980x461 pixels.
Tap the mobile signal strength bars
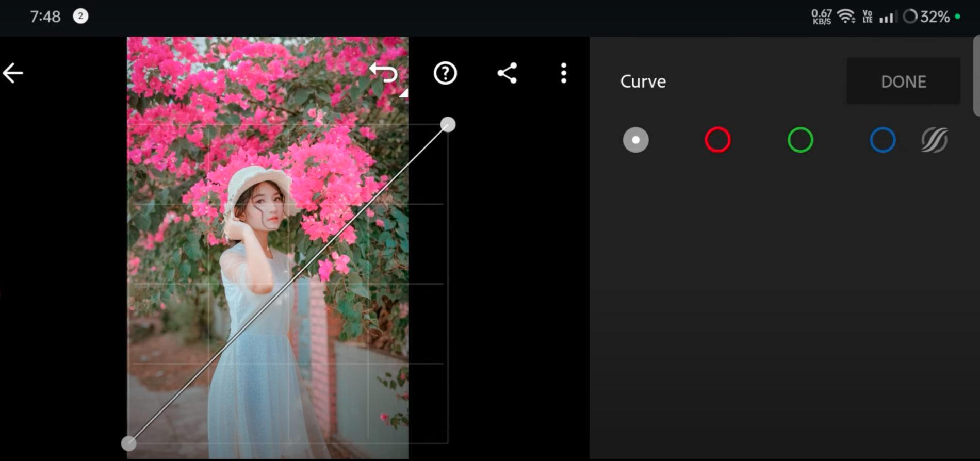tap(887, 18)
